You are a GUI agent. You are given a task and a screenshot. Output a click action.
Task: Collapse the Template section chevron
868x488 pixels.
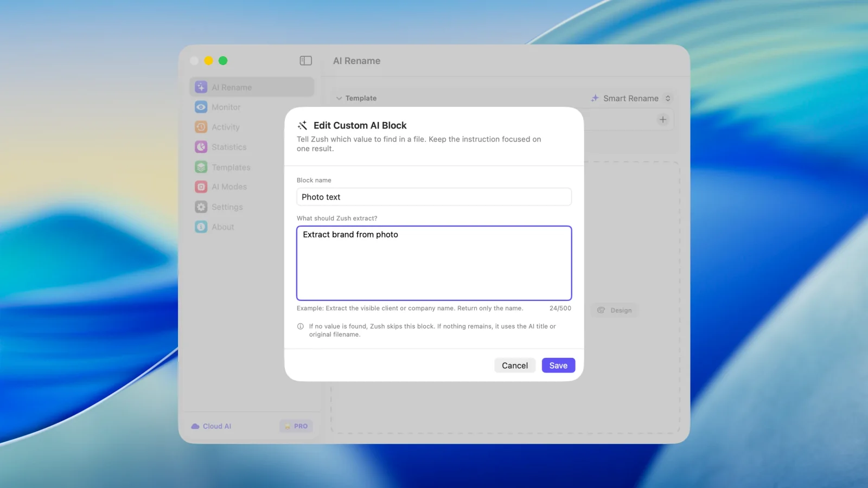coord(339,98)
